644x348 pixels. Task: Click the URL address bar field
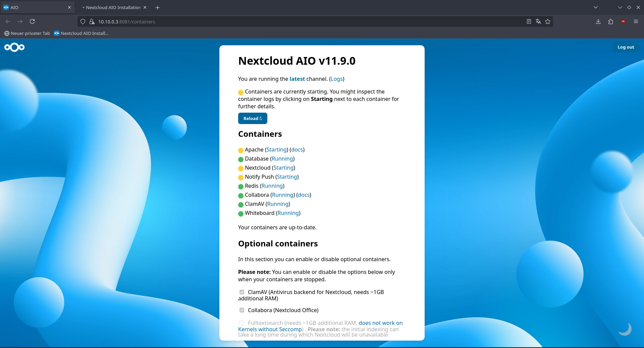pos(302,21)
